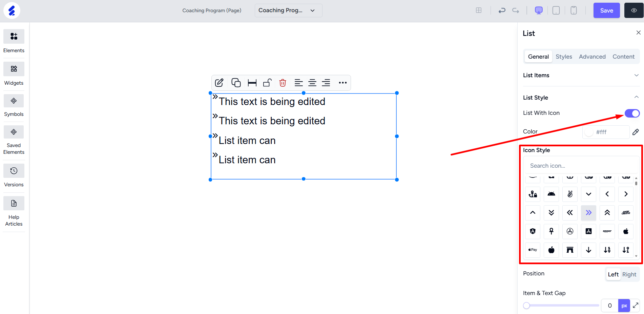The image size is (644, 314).
Task: Switch to the Content tab
Action: [x=623, y=57]
